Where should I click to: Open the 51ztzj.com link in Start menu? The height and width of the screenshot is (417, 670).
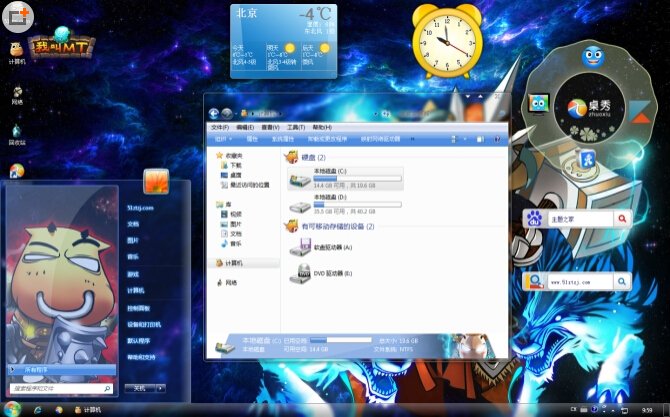140,208
